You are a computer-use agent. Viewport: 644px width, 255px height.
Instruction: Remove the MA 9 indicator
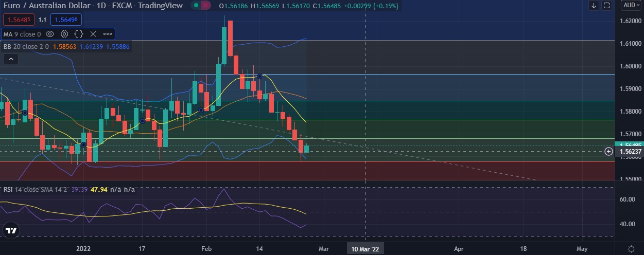pyautogui.click(x=93, y=34)
